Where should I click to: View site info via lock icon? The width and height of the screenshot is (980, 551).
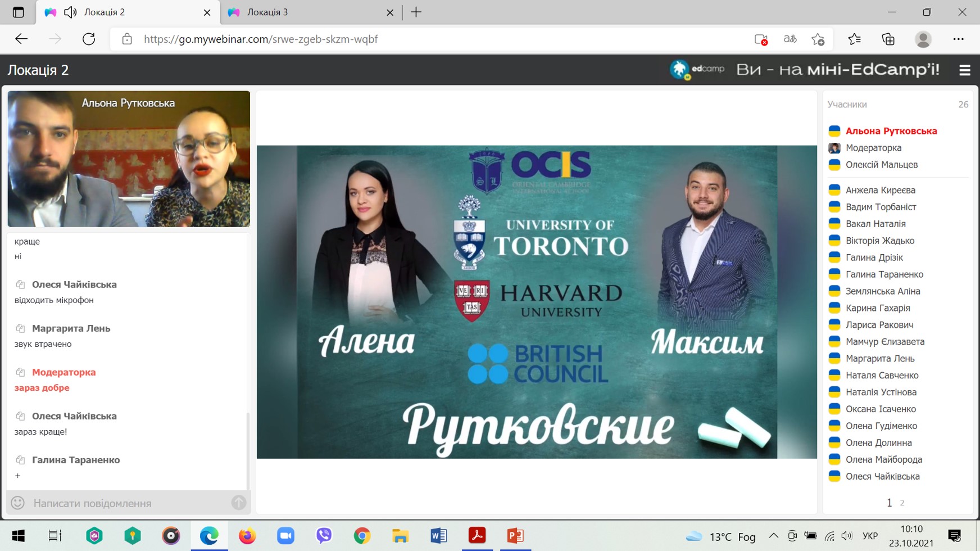coord(127,39)
